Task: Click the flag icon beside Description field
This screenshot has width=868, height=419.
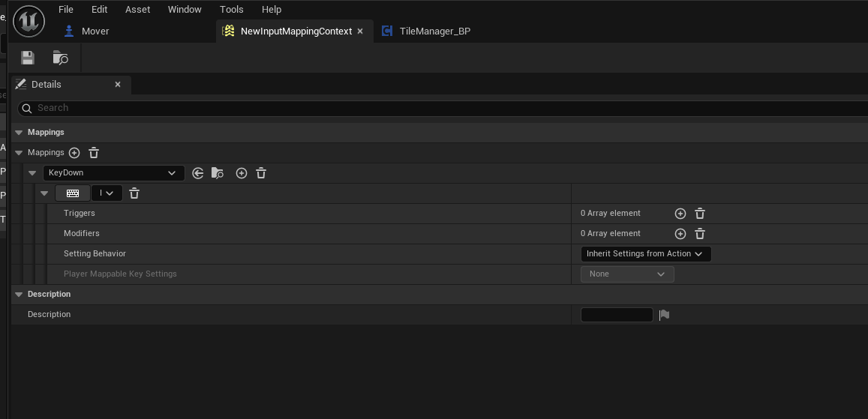Action: click(x=664, y=315)
